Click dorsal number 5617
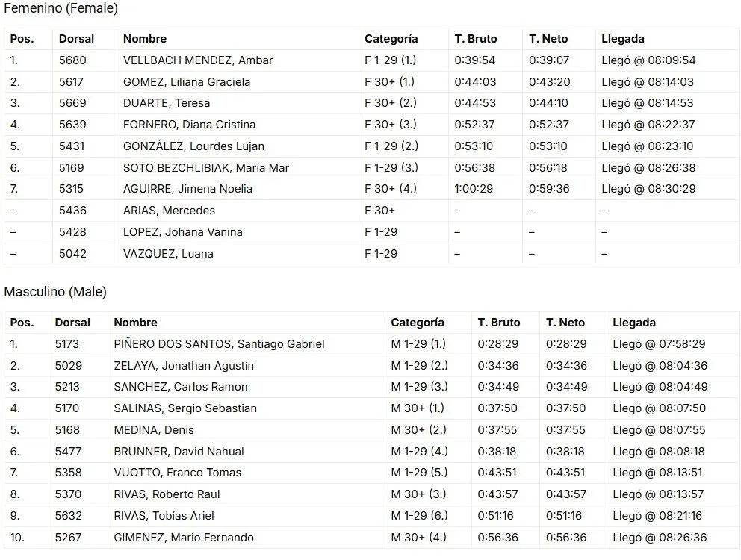The width and height of the screenshot is (741, 560). point(71,81)
